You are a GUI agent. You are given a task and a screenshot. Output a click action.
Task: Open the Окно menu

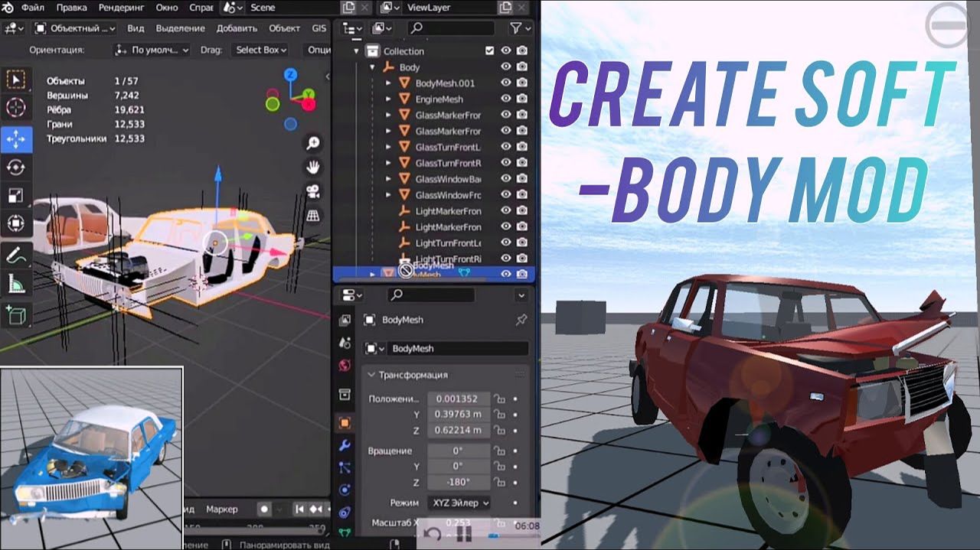166,8
